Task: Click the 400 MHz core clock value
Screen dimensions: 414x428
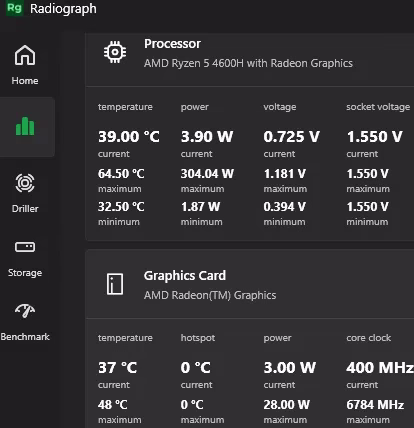Action: pos(380,368)
